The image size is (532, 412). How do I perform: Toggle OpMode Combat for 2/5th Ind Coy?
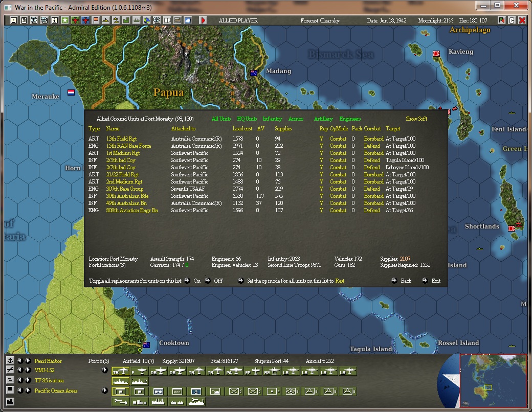click(x=338, y=160)
